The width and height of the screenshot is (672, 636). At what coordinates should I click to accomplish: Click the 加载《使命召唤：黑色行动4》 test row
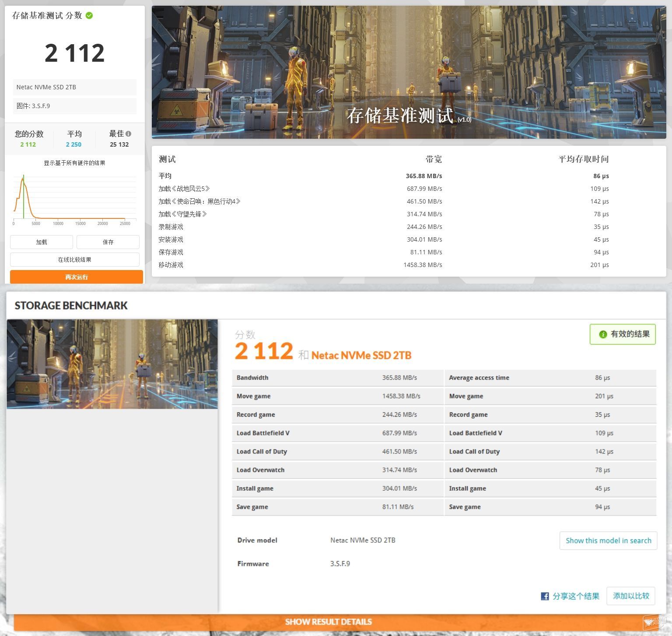click(409, 201)
